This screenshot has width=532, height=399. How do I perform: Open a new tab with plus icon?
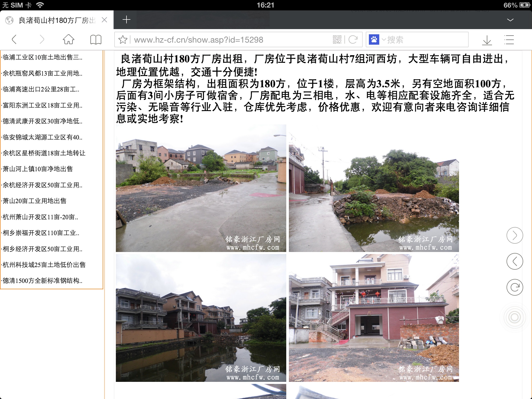[x=127, y=20]
